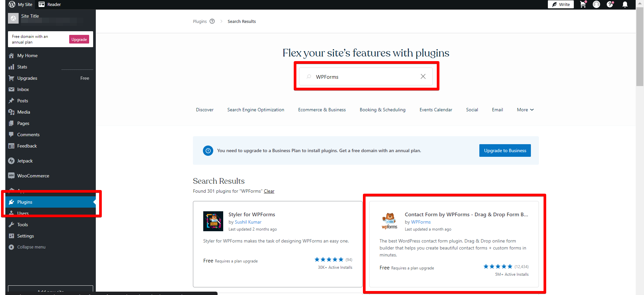The width and height of the screenshot is (644, 295).
Task: Open the shopping cart icon
Action: (583, 4)
